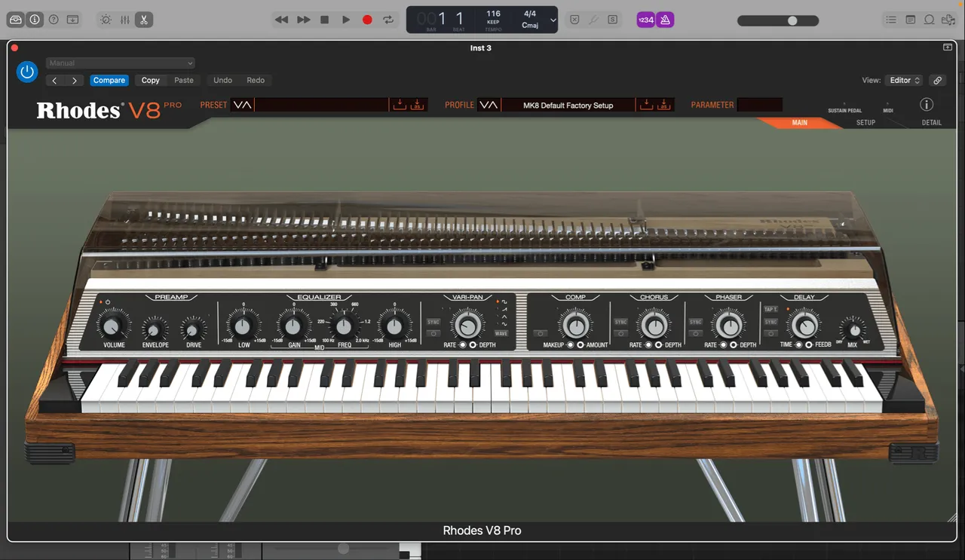Open the View Editor dropdown
Image resolution: width=965 pixels, height=560 pixels.
904,81
